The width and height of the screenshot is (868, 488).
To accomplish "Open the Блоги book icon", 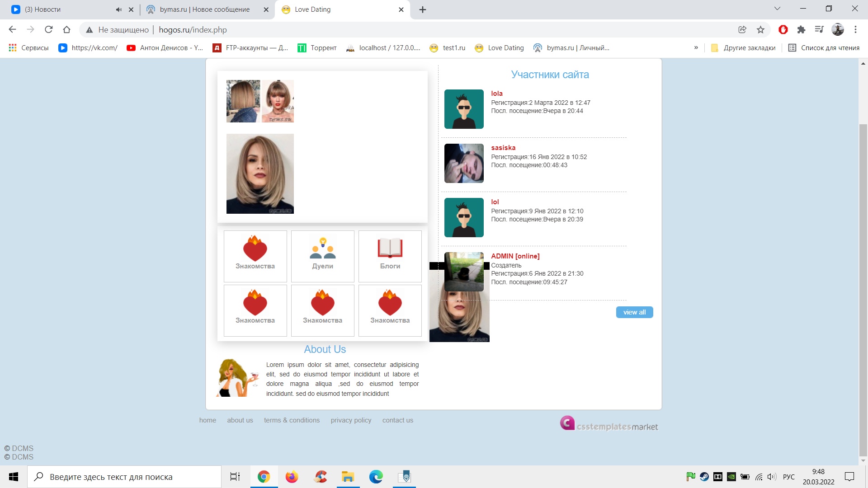I will (x=390, y=248).
